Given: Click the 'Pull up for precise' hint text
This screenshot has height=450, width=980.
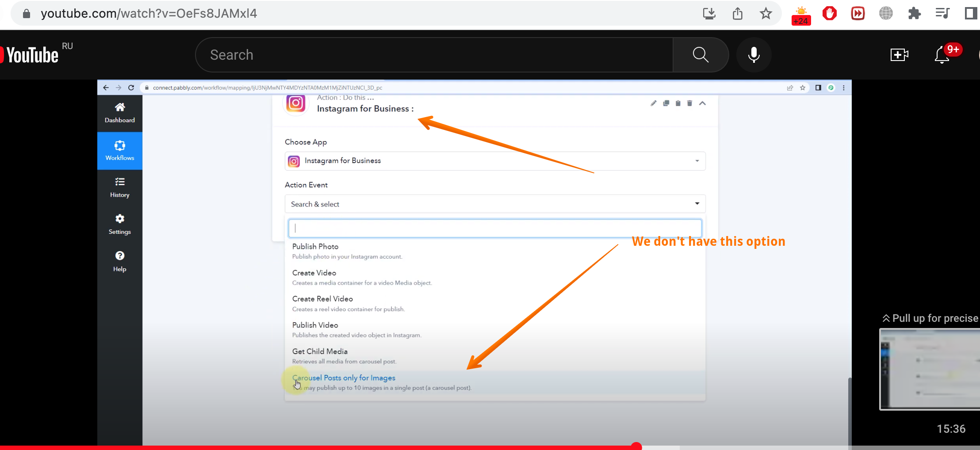Looking at the screenshot, I should coord(931,318).
